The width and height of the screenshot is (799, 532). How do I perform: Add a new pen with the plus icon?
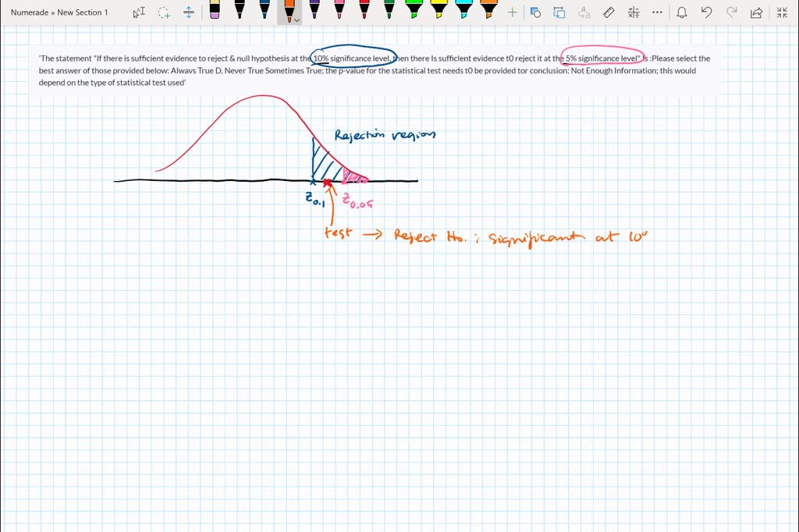[513, 12]
